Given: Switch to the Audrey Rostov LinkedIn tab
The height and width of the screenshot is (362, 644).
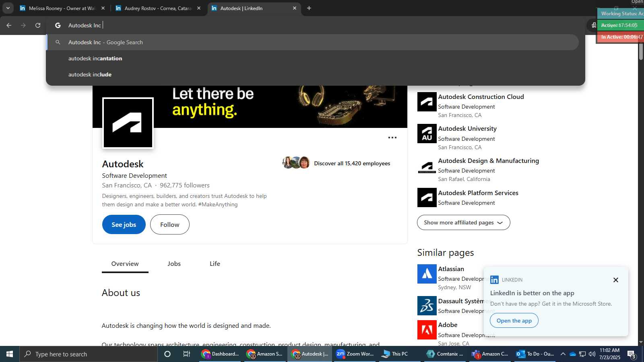Looking at the screenshot, I should click(157, 8).
